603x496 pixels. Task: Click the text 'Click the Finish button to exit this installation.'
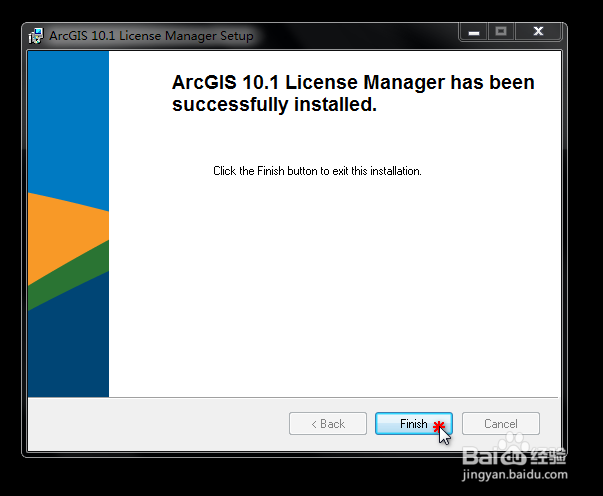(x=317, y=171)
